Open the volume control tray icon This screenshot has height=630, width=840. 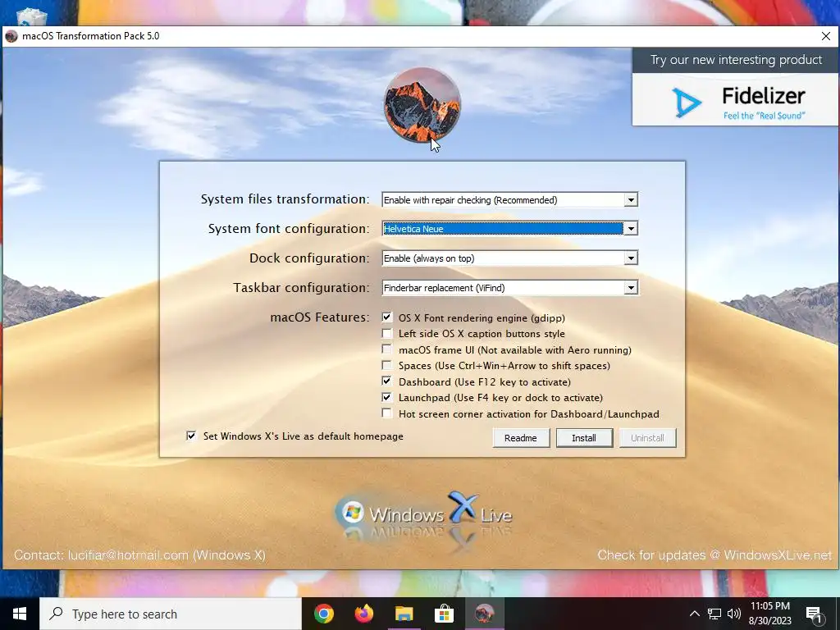click(734, 614)
